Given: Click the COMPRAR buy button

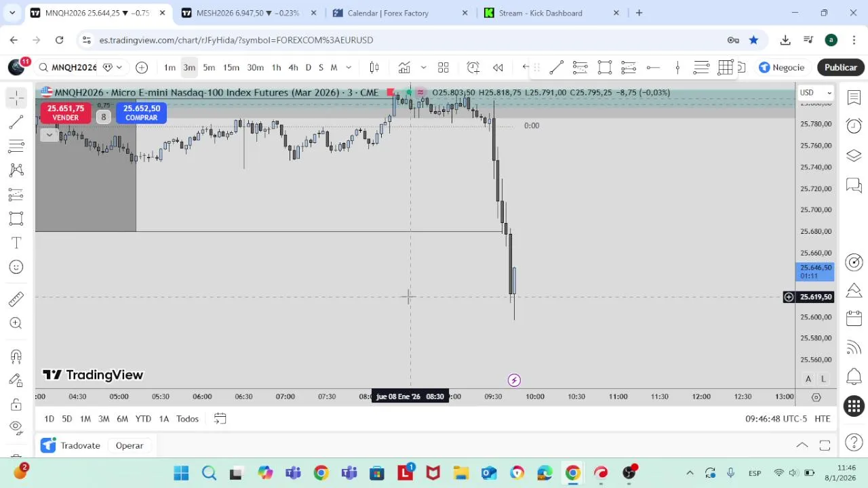Looking at the screenshot, I should pyautogui.click(x=141, y=113).
